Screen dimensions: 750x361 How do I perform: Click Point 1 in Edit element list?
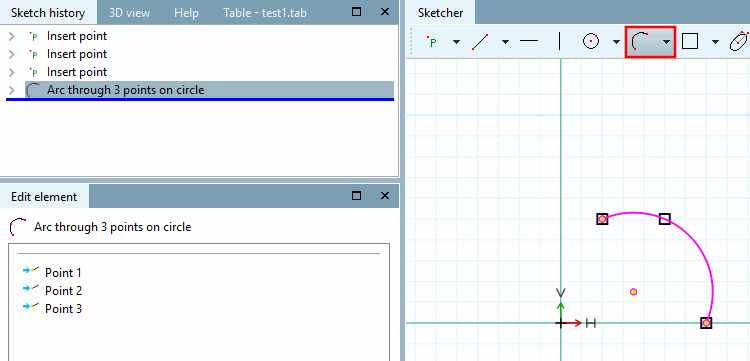click(63, 273)
